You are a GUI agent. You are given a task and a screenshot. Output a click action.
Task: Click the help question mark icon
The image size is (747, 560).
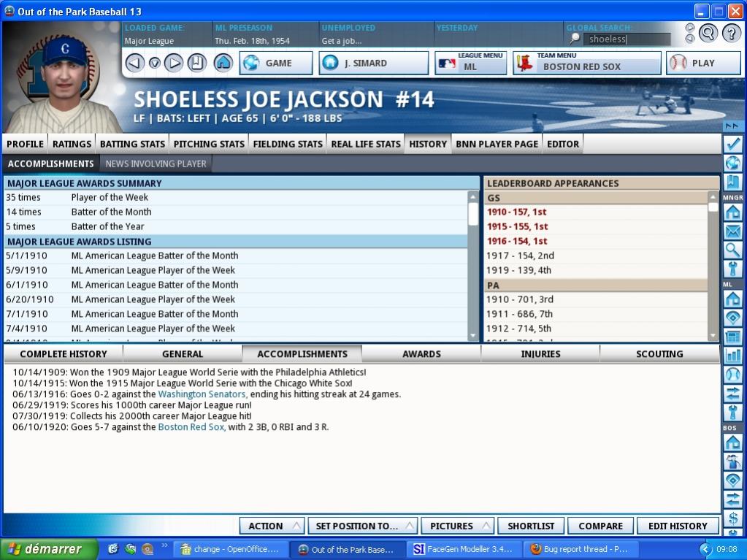point(731,33)
